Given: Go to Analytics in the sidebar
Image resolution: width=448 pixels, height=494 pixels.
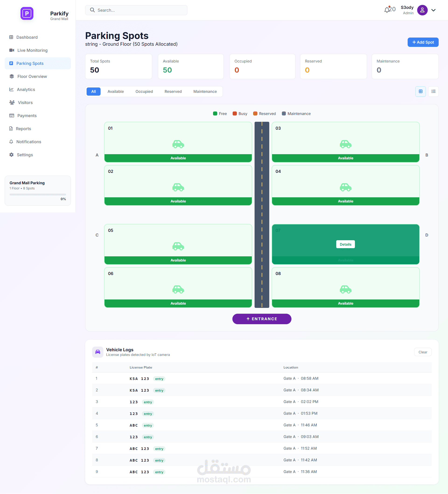Looking at the screenshot, I should (38, 89).
